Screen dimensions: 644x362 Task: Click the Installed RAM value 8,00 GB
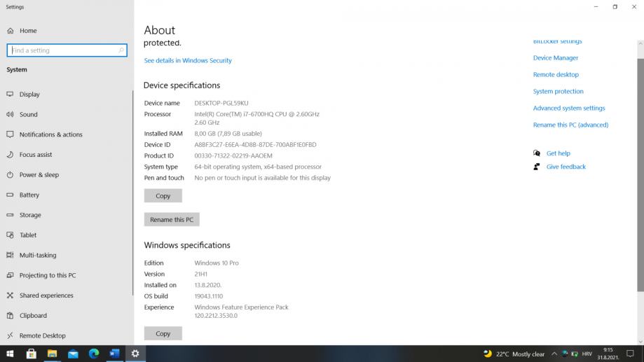coord(228,134)
